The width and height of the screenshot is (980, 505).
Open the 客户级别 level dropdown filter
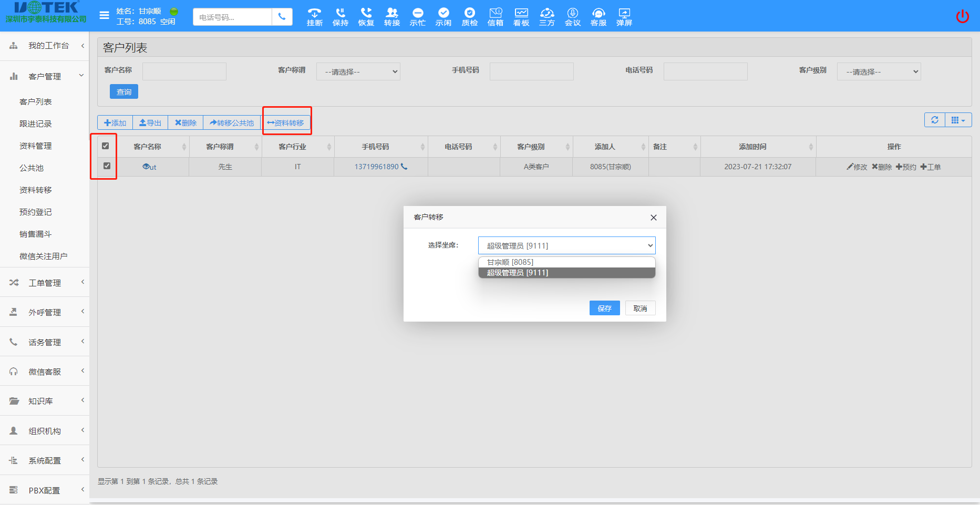(879, 71)
